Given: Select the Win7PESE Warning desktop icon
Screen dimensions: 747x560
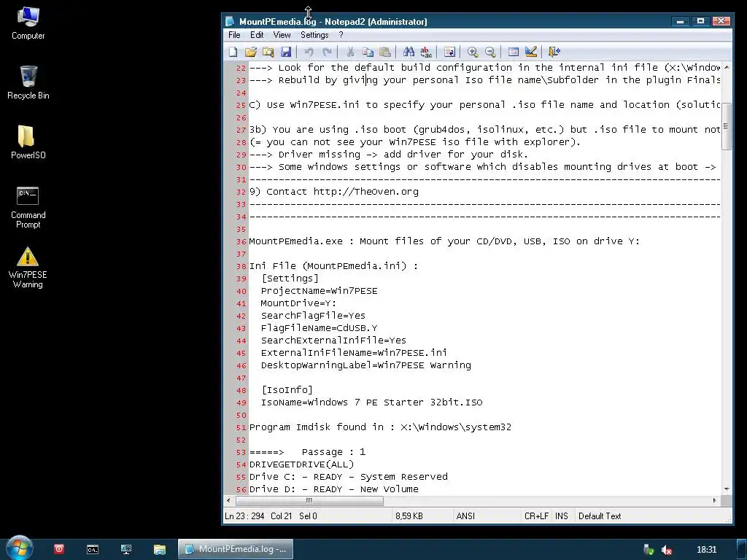Looking at the screenshot, I should pos(28,268).
